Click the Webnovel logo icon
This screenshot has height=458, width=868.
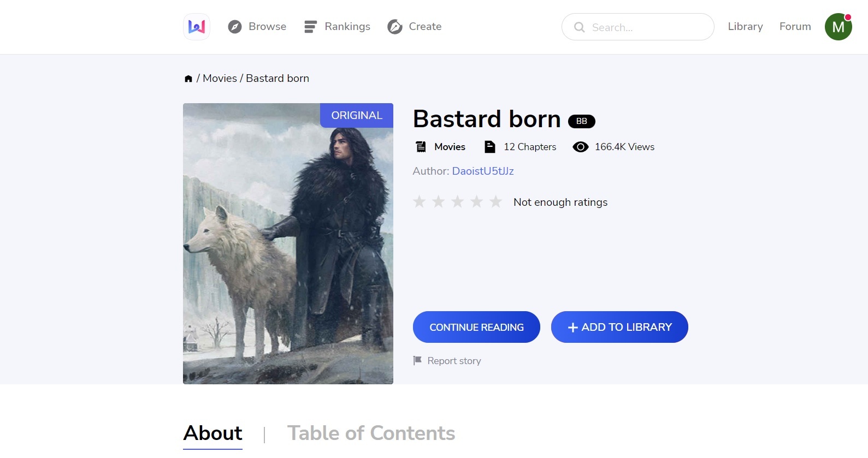click(197, 27)
